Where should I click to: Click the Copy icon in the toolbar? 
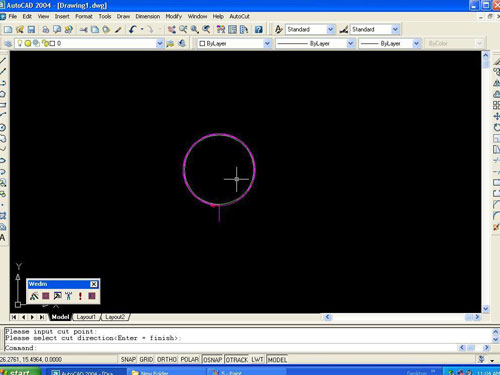coord(95,30)
